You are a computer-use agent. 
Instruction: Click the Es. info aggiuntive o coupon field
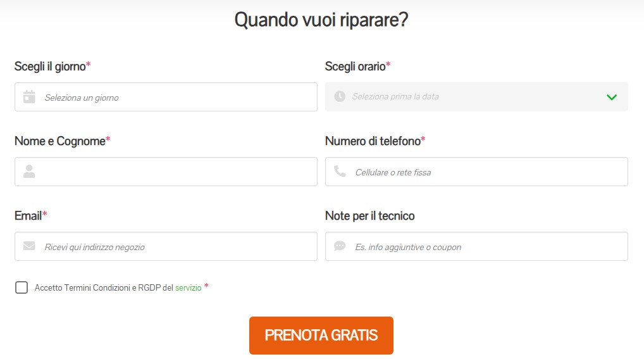coord(487,246)
